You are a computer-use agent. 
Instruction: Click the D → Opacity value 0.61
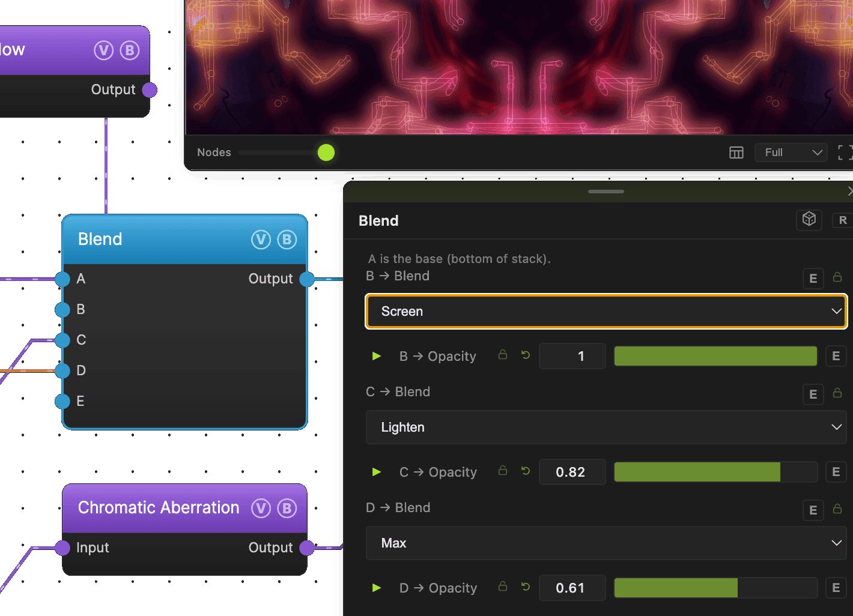pyautogui.click(x=572, y=588)
